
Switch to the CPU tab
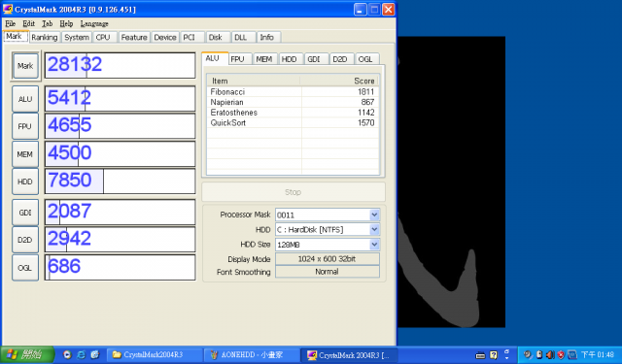[x=103, y=37]
